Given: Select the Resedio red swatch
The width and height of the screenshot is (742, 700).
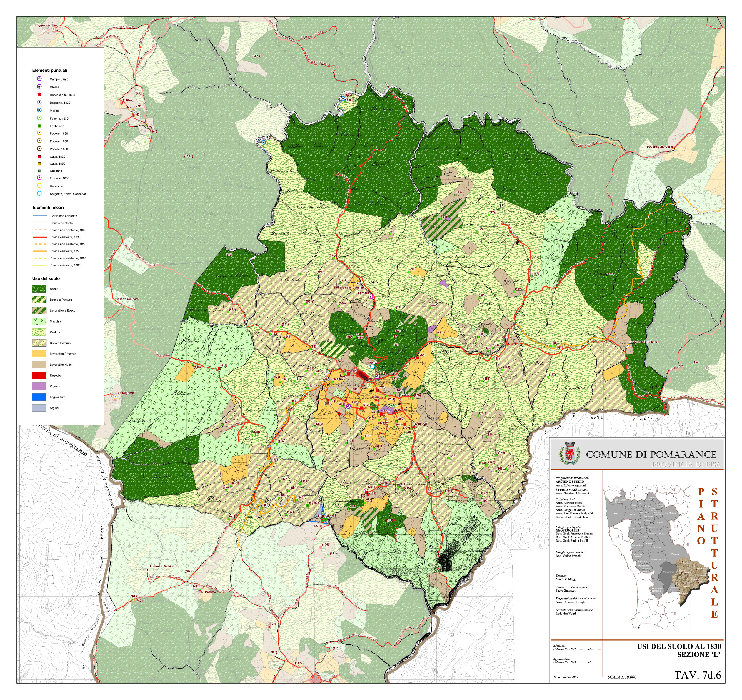Looking at the screenshot, I should (x=39, y=375).
